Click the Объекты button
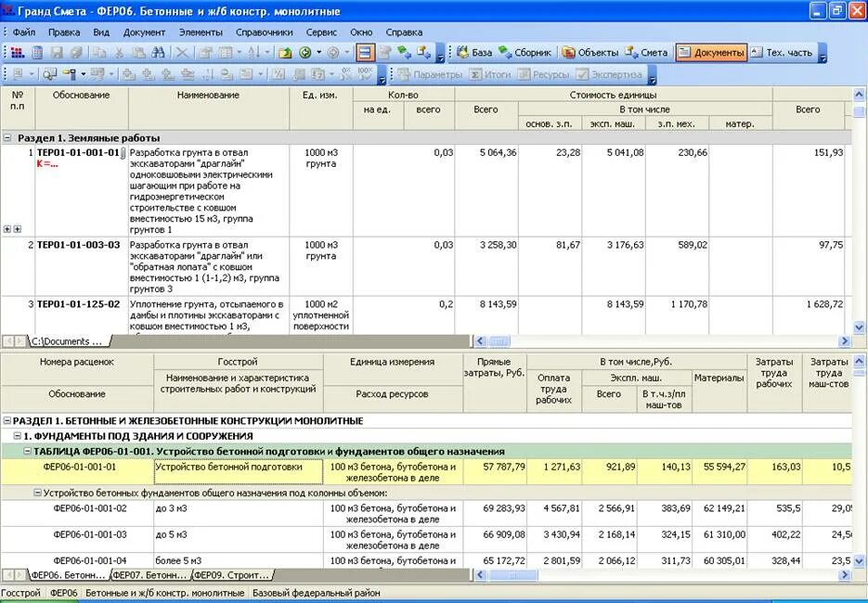The image size is (868, 603). click(590, 53)
